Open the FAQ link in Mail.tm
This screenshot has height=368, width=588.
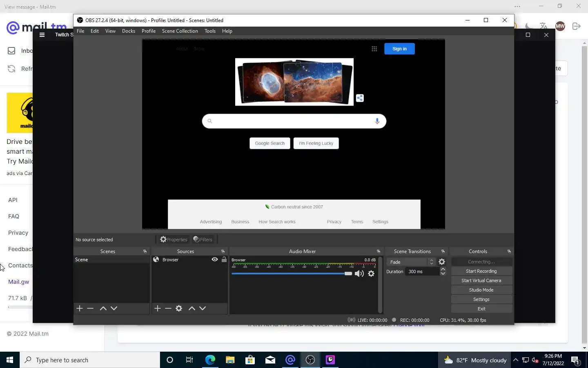(x=13, y=216)
